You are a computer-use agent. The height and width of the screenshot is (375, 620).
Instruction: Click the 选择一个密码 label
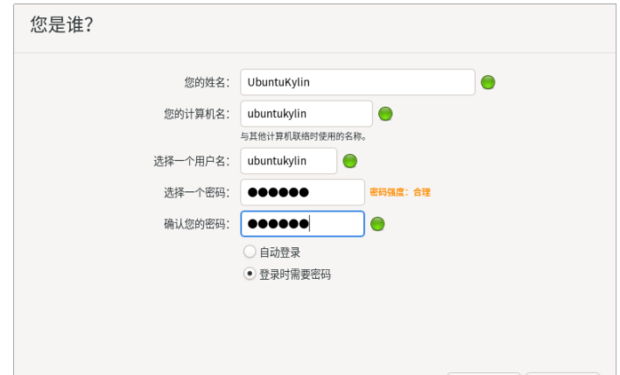coord(197,192)
